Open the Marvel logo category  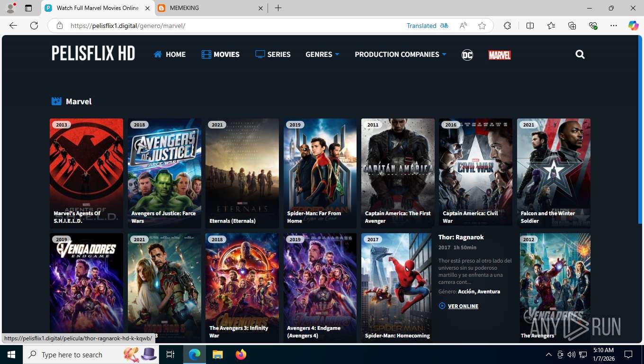[500, 55]
